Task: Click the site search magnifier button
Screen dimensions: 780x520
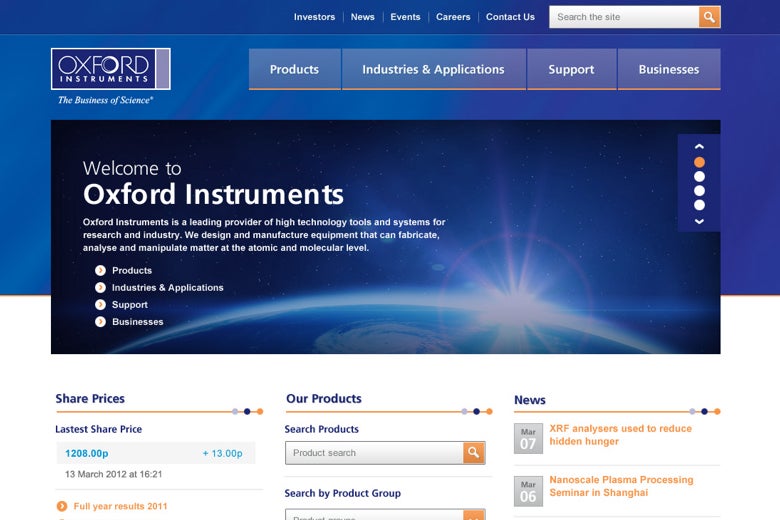Action: coord(709,17)
